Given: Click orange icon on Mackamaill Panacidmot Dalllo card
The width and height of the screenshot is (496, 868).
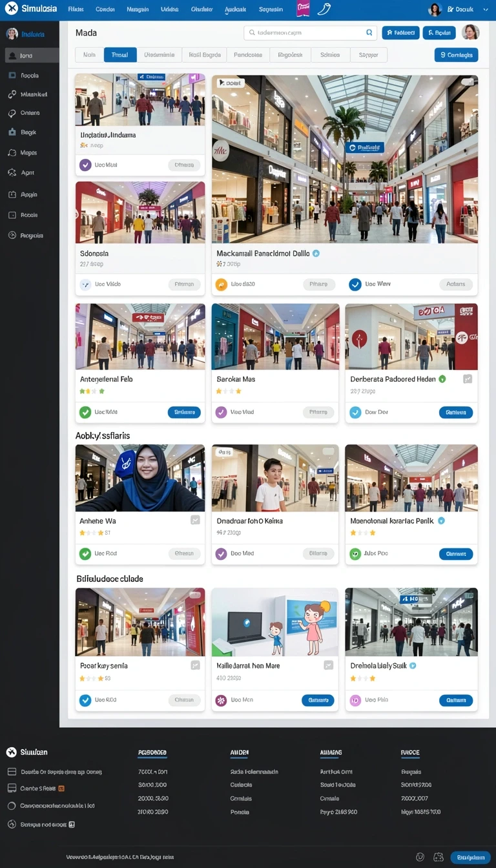Looking at the screenshot, I should (x=221, y=284).
